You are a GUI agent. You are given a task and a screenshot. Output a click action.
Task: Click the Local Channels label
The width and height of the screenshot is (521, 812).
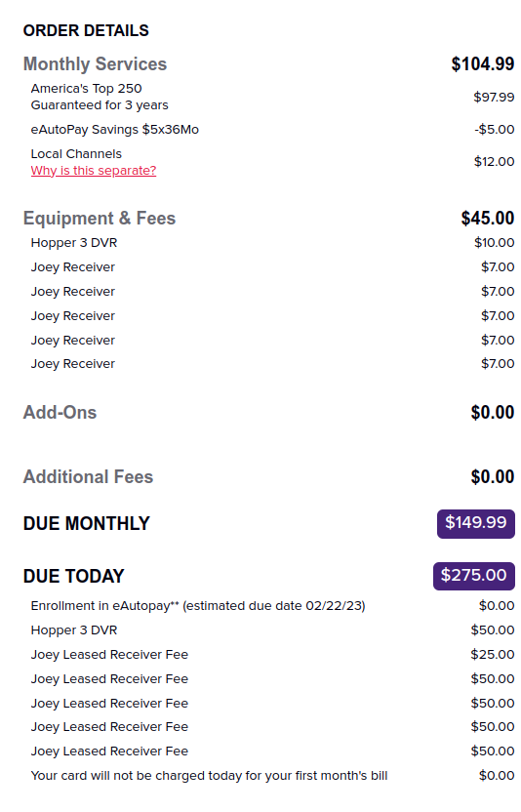coord(76,154)
